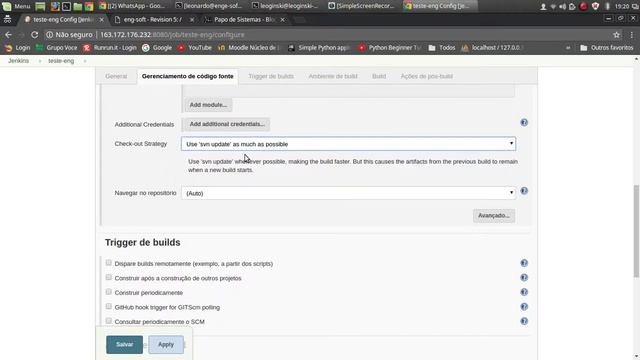The width and height of the screenshot is (640, 360).
Task: Open help for Construir após a construção
Action: click(x=524, y=278)
